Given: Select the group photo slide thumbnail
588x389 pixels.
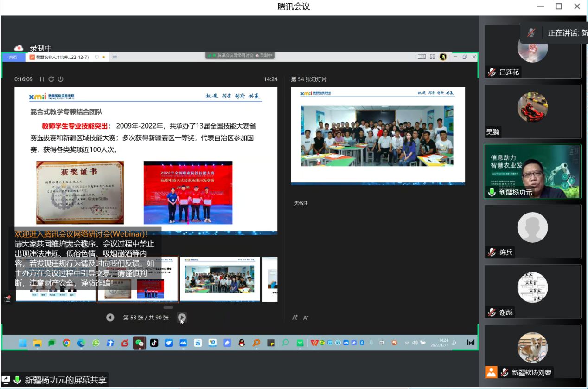Looking at the screenshot, I should click(x=219, y=279).
